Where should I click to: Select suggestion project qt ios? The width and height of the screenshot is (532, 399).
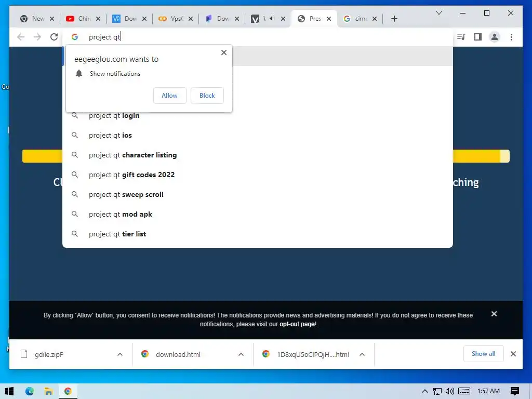point(258,136)
